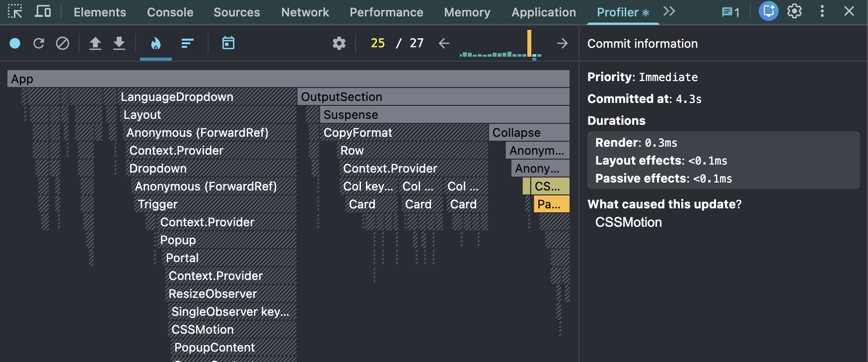Switch to the Console tab
Image resolution: width=868 pixels, height=362 pixels.
coord(170,12)
